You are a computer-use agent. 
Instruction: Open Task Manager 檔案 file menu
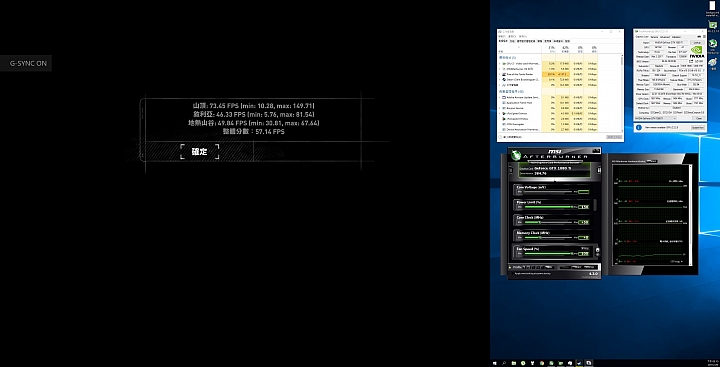(x=501, y=36)
